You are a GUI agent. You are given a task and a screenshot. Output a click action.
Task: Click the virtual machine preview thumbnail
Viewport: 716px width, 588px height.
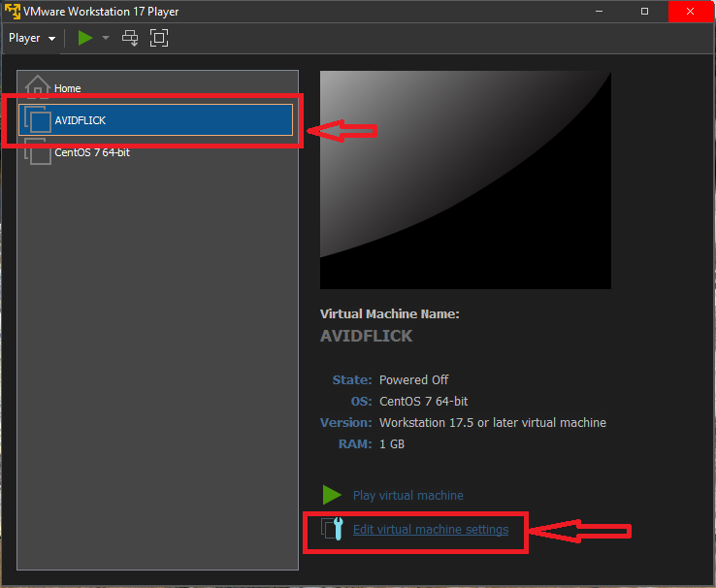coord(466,180)
